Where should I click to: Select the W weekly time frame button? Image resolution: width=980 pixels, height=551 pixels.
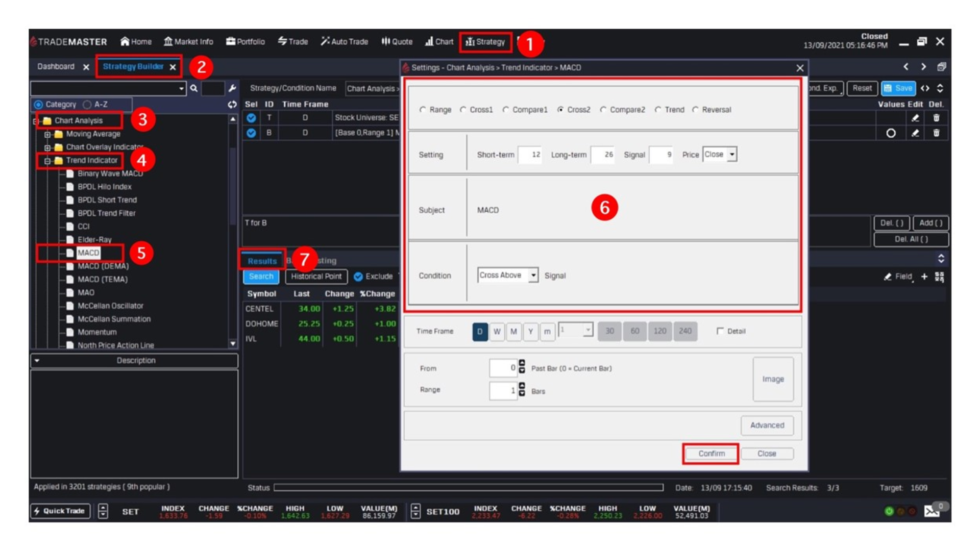click(497, 331)
